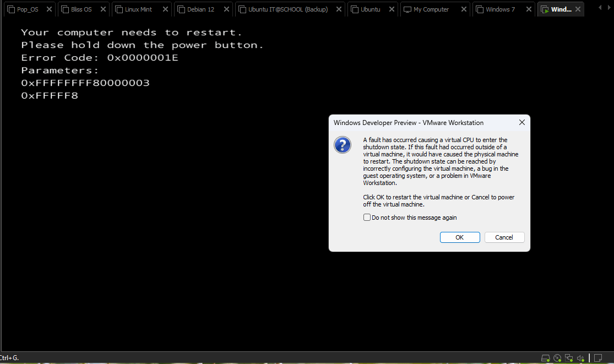
Task: Click the CD/DVD drive status icon
Action: tap(557, 358)
